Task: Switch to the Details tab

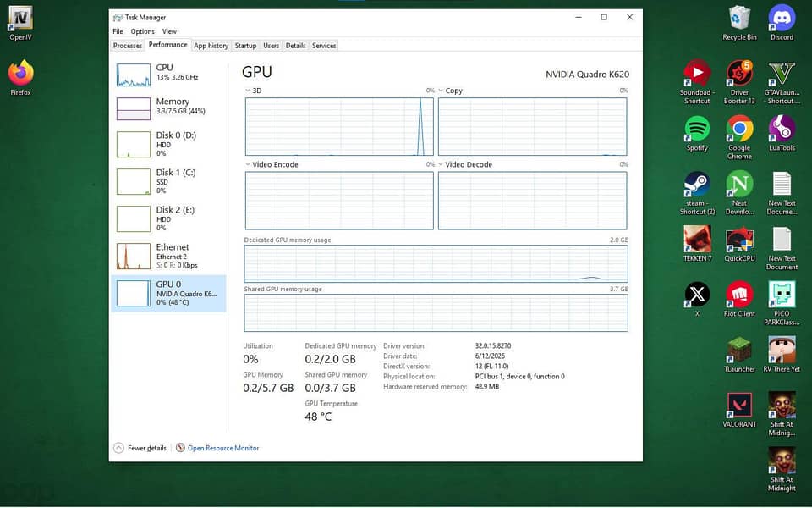Action: (295, 46)
